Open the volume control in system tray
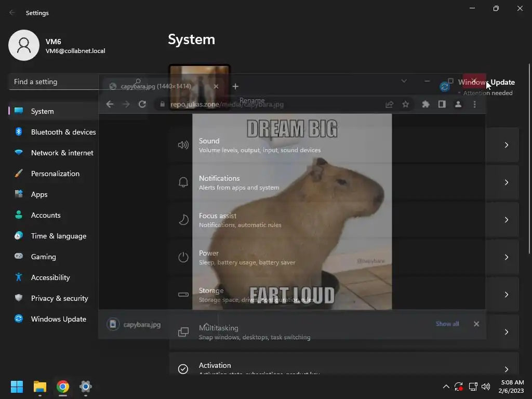 click(486, 387)
